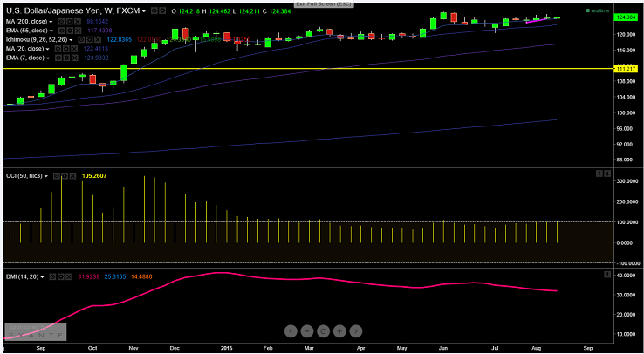Viewport: 644px width, 354px height.
Task: Hide the EMA (7, close) indicator
Action: (58, 58)
